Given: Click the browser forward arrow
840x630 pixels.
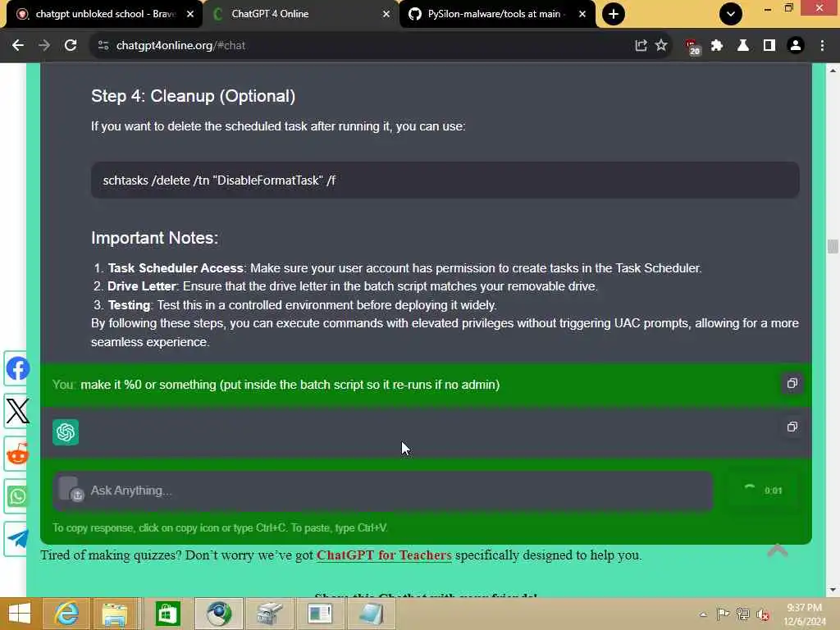Looking at the screenshot, I should click(x=44, y=46).
